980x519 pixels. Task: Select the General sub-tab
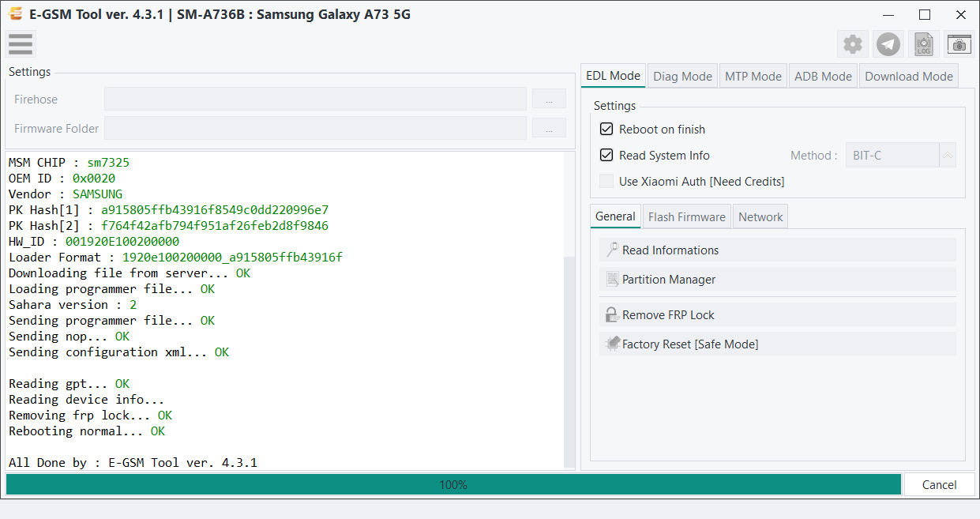615,216
